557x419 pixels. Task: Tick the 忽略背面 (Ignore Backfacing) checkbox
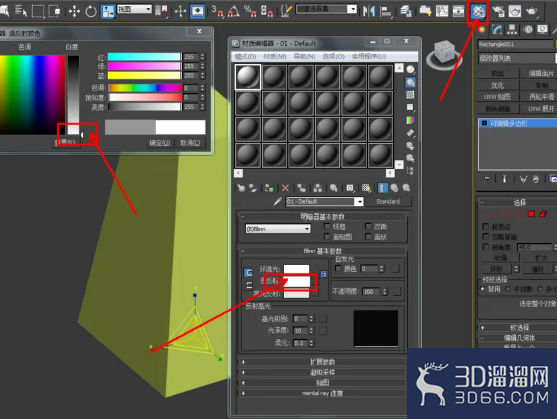point(486,236)
